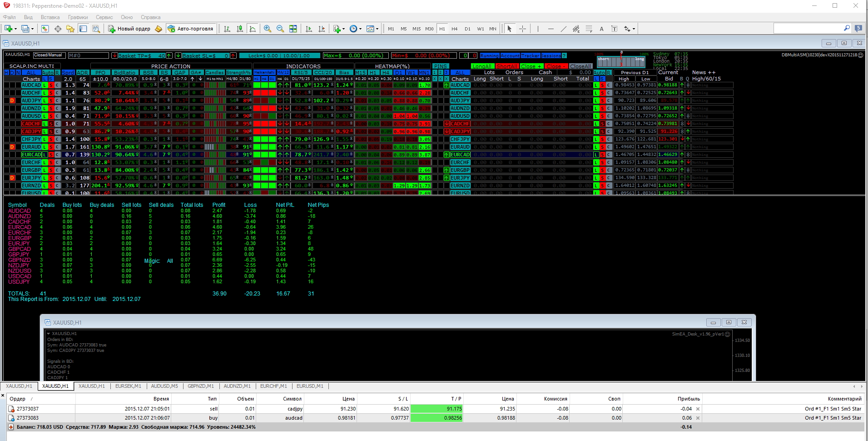Open the Сервис menu
Image resolution: width=868 pixels, height=441 pixels.
point(104,17)
